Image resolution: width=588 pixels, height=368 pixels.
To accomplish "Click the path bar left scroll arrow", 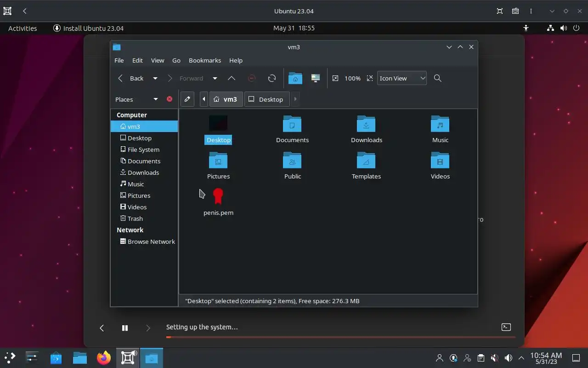I will click(x=204, y=99).
